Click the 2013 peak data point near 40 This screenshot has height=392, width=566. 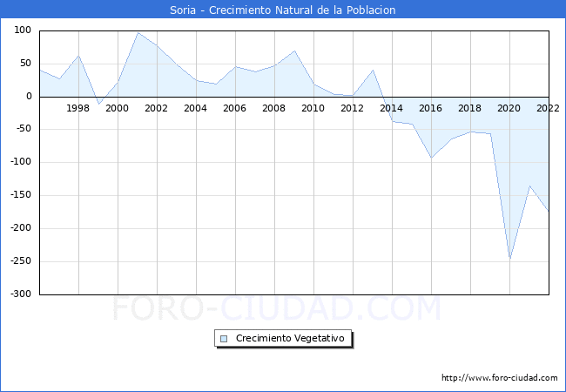pos(373,71)
